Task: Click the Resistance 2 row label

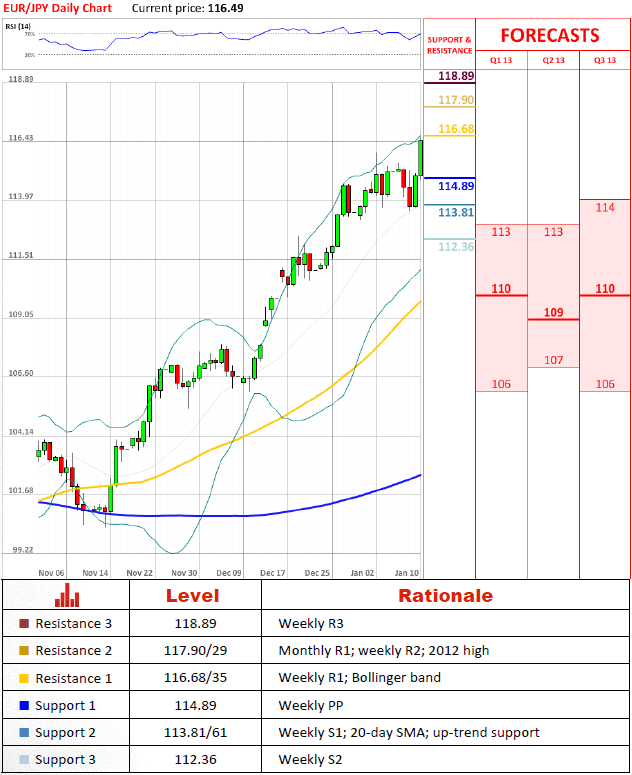Action: 74,650
